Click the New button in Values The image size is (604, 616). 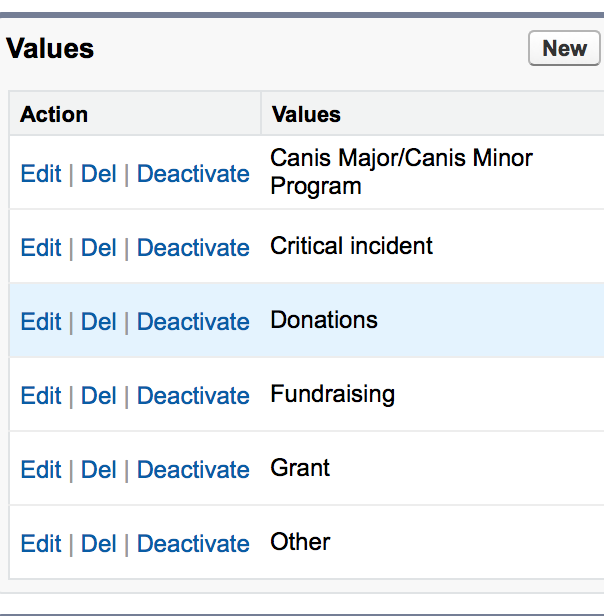(x=564, y=48)
